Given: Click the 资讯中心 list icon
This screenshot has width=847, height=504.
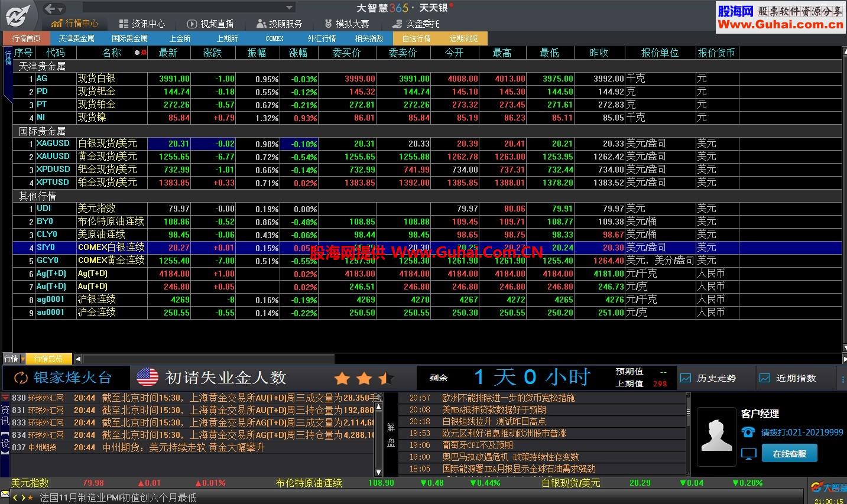Looking at the screenshot, I should pyautogui.click(x=124, y=24).
